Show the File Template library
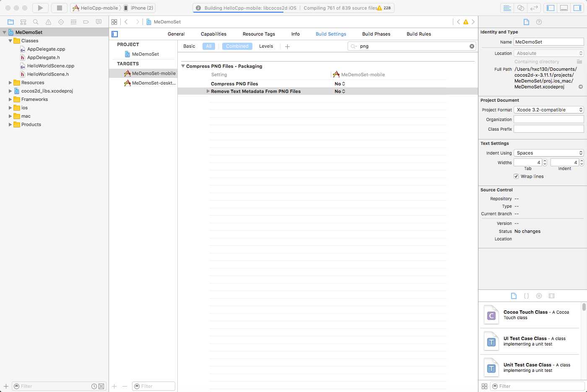Image resolution: width=587 pixels, height=392 pixels. (514, 296)
